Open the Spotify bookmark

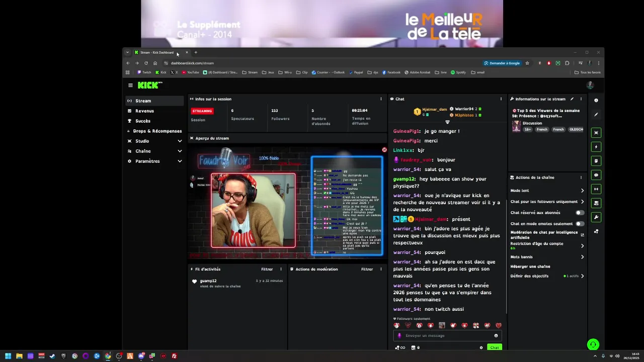[x=458, y=72]
